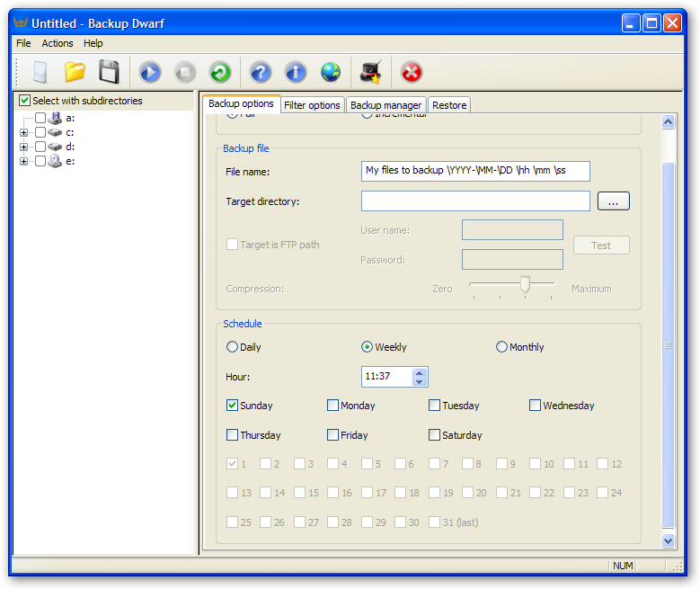Select the d: hard drive icon

(55, 147)
